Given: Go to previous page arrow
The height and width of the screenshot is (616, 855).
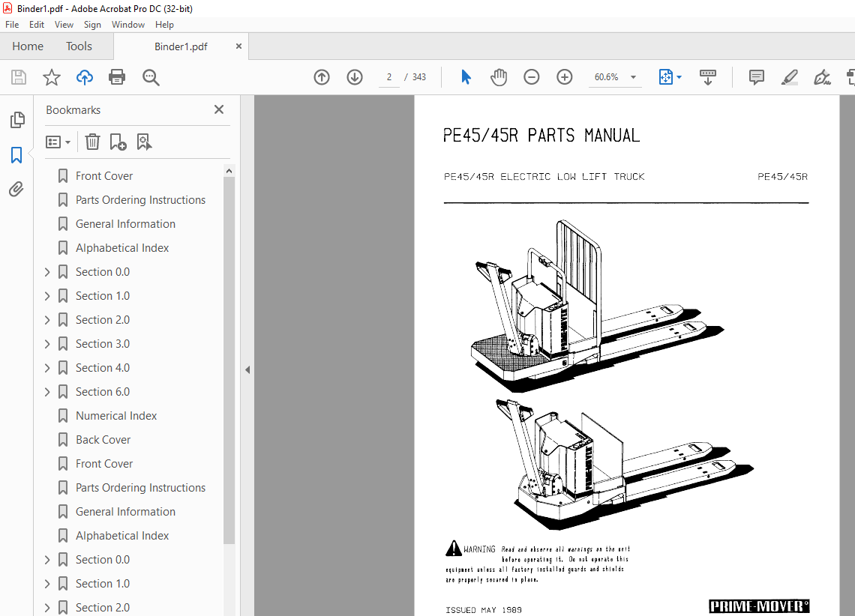Looking at the screenshot, I should tap(322, 77).
